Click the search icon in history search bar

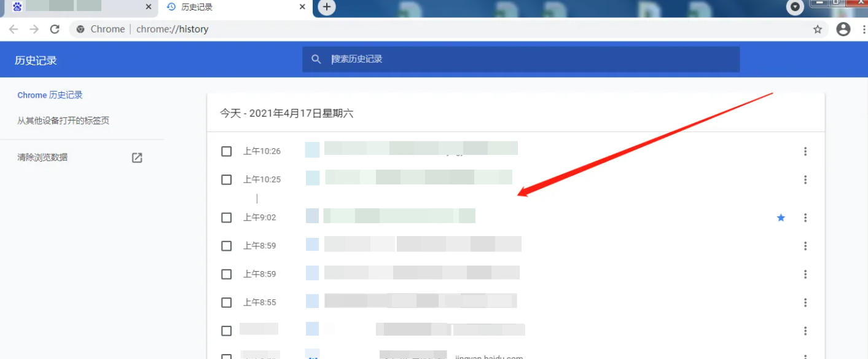coord(316,59)
